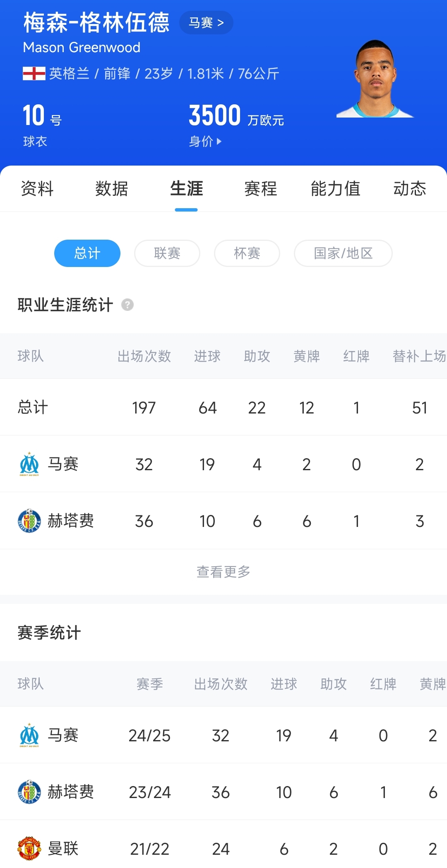Switch to the 资料 tab

[x=37, y=189]
